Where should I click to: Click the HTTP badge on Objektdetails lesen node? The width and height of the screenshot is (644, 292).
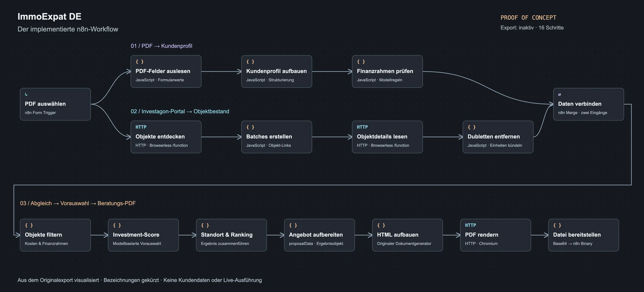(362, 127)
